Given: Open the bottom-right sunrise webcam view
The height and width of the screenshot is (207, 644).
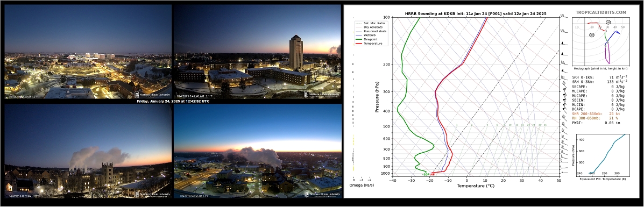Looking at the screenshot, I should pyautogui.click(x=258, y=151).
